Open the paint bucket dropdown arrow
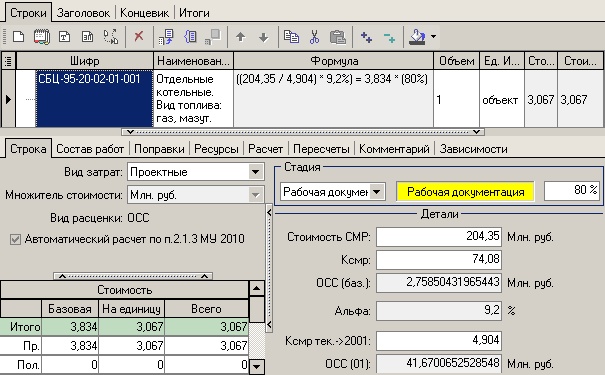The width and height of the screenshot is (605, 375). pyautogui.click(x=433, y=37)
